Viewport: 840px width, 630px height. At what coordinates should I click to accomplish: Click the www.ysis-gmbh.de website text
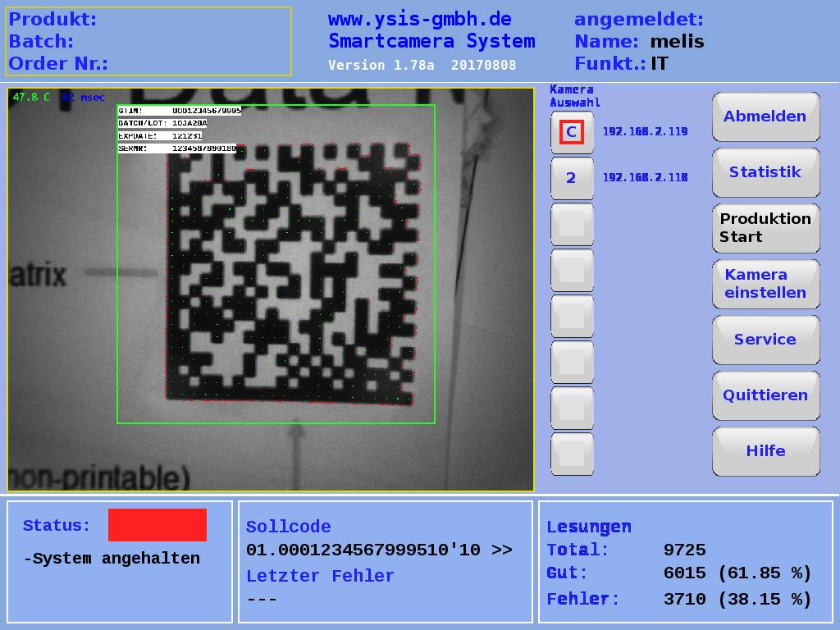click(x=419, y=20)
